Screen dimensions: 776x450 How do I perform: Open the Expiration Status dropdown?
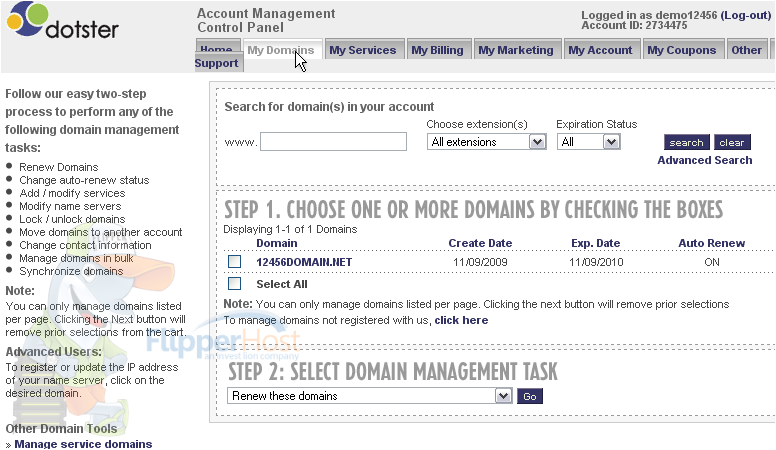click(x=588, y=142)
